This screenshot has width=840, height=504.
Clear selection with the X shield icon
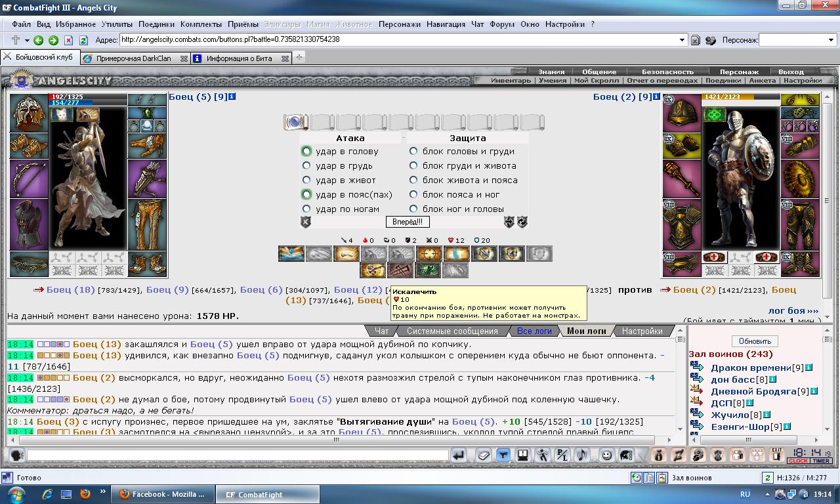click(x=305, y=222)
